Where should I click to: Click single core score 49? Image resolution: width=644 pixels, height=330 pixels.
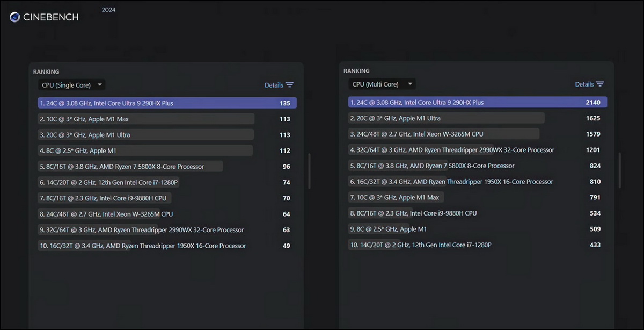[287, 246]
